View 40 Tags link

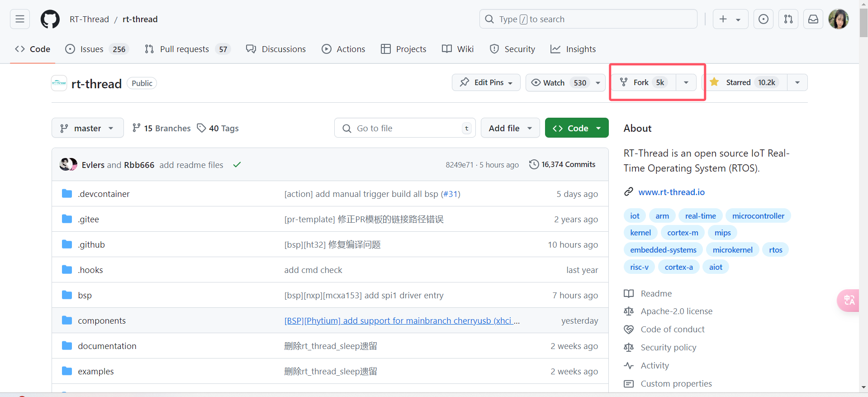218,128
